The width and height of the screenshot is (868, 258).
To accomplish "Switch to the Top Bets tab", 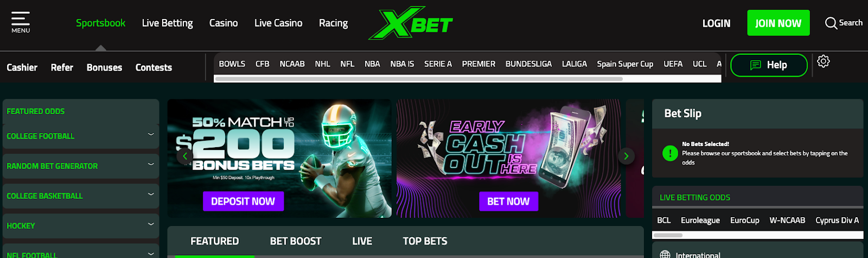I will click(425, 241).
